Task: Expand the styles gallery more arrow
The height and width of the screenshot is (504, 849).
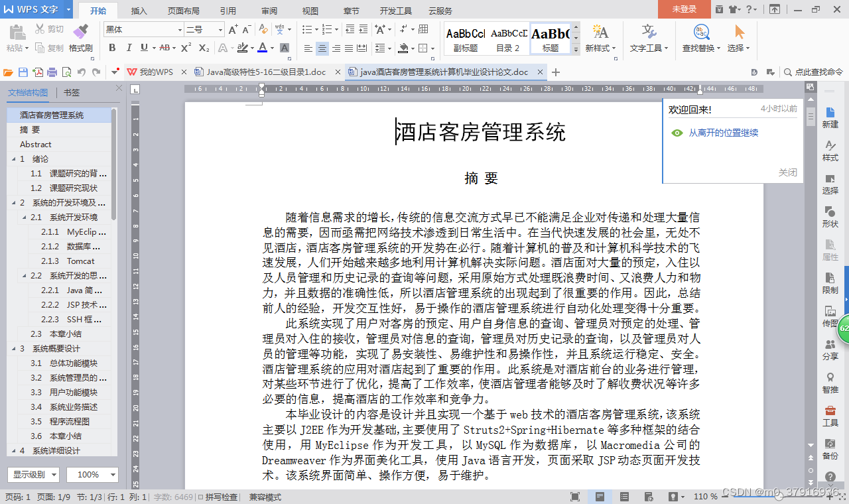Action: (x=576, y=49)
